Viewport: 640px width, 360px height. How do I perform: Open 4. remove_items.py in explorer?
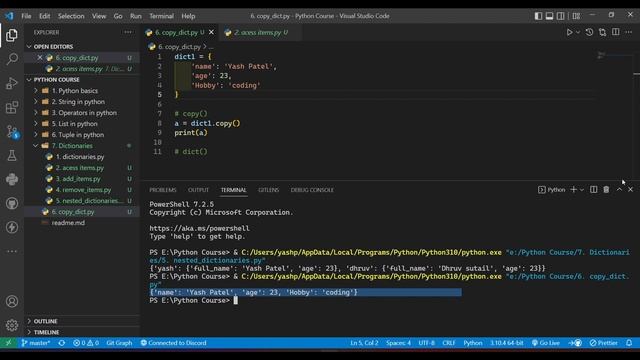83,190
